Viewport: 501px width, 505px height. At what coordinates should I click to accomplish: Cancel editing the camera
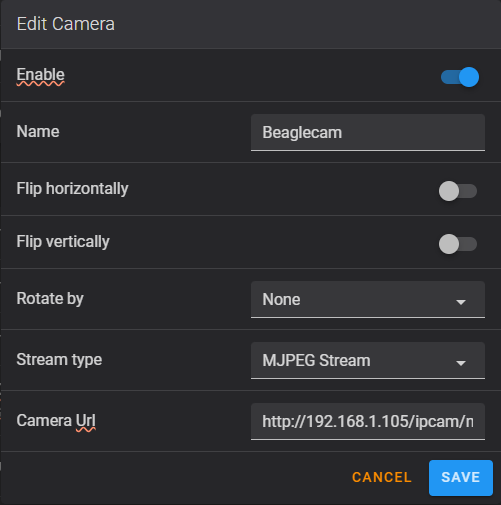382,477
